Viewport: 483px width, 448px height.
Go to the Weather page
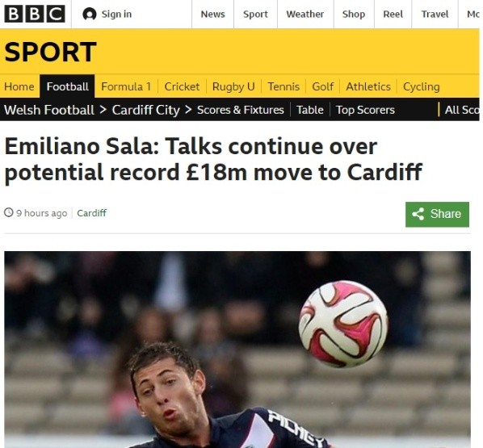[305, 15]
